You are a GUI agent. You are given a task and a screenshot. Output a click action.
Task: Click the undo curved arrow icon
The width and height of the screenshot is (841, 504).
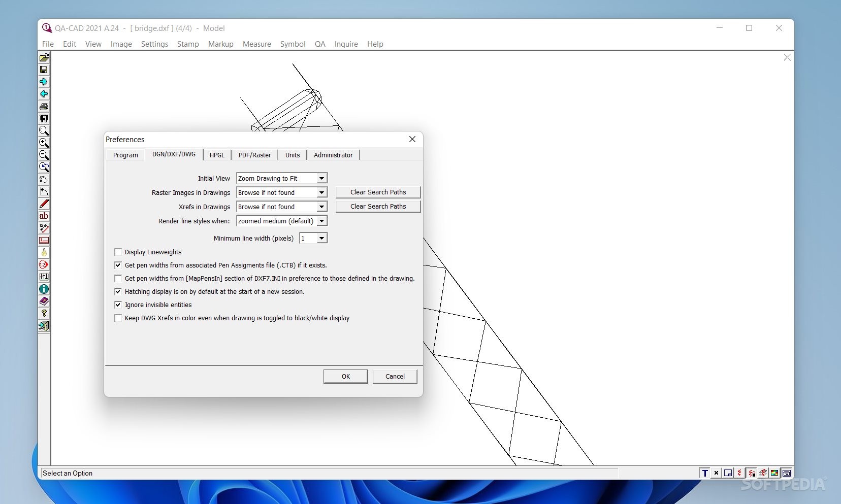tap(44, 191)
